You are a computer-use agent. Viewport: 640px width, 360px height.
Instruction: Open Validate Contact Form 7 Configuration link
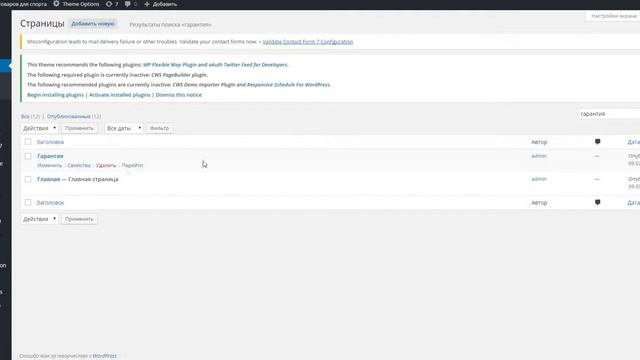[x=308, y=42]
